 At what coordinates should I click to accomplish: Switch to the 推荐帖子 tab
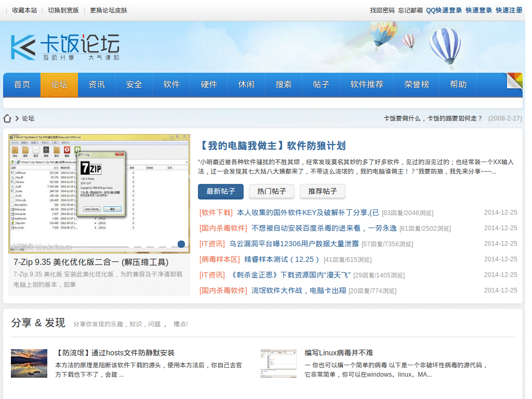[323, 191]
